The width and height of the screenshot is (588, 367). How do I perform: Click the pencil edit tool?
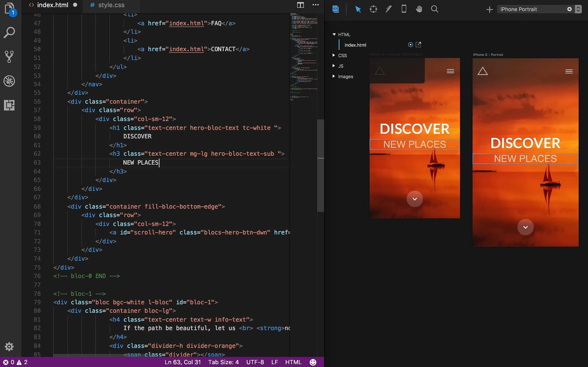pos(389,9)
